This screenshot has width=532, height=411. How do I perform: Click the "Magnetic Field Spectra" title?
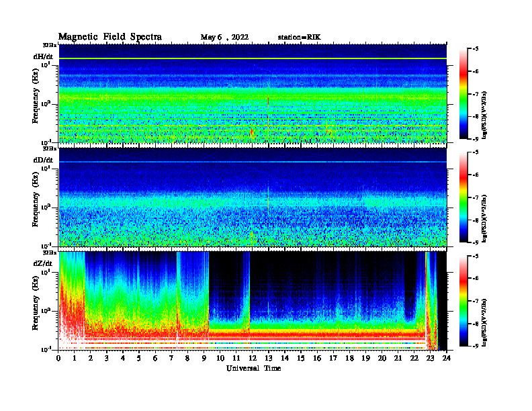pos(110,37)
